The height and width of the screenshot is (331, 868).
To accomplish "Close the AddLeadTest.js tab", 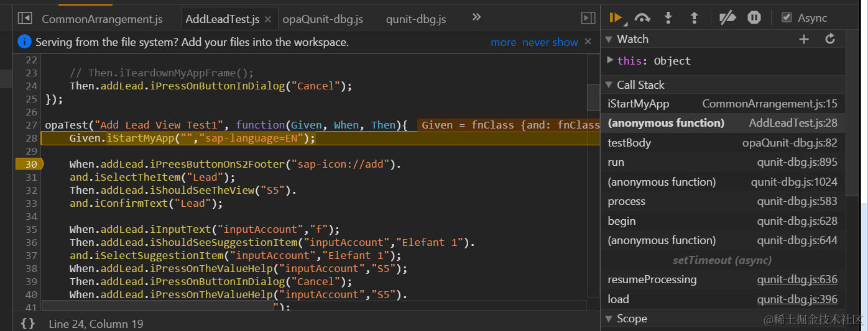I will coord(268,19).
